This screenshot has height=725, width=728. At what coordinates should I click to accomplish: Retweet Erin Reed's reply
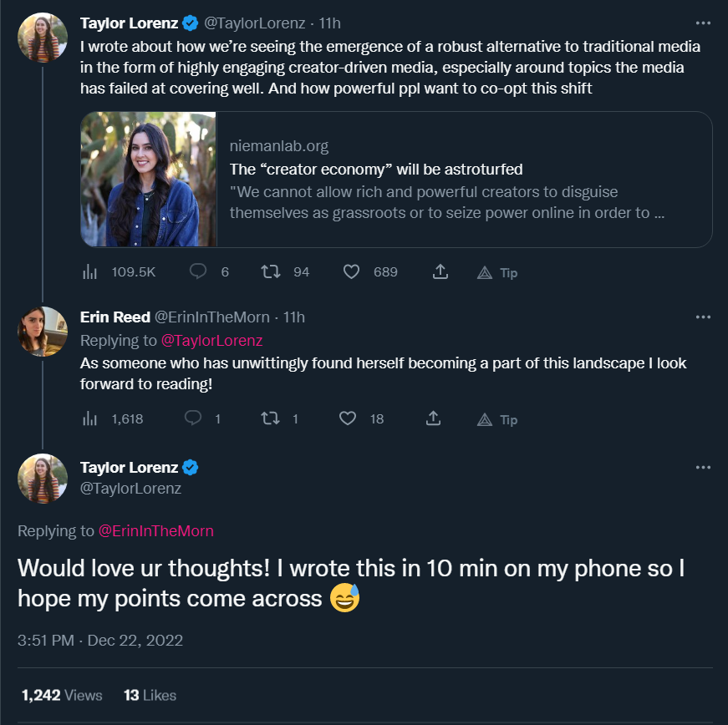(x=269, y=419)
